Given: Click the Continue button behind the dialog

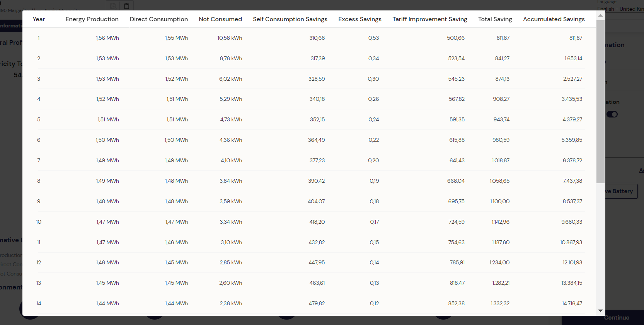Looking at the screenshot, I should (617, 318).
